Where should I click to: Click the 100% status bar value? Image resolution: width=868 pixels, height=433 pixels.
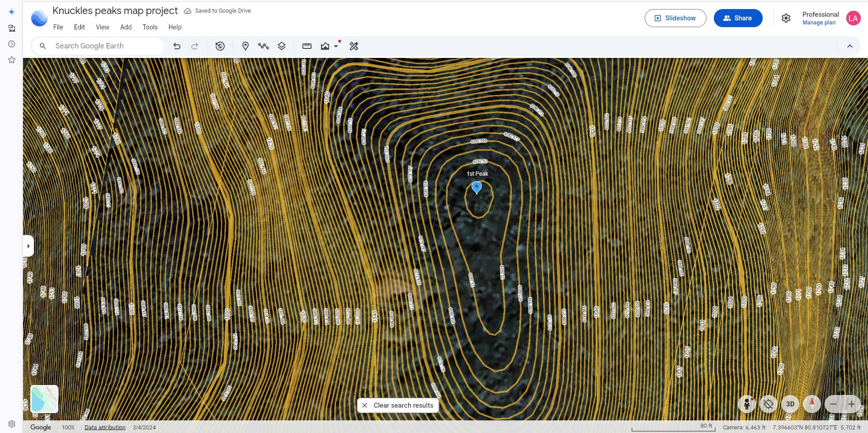[68, 428]
